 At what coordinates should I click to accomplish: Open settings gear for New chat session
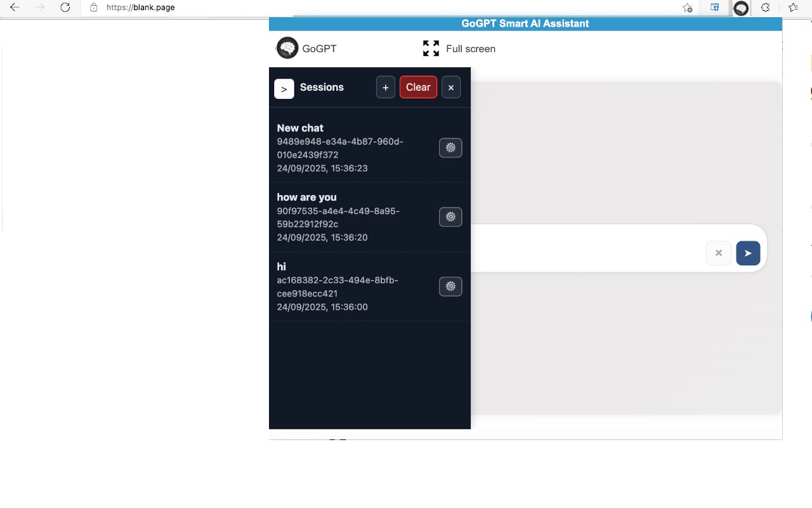click(450, 148)
